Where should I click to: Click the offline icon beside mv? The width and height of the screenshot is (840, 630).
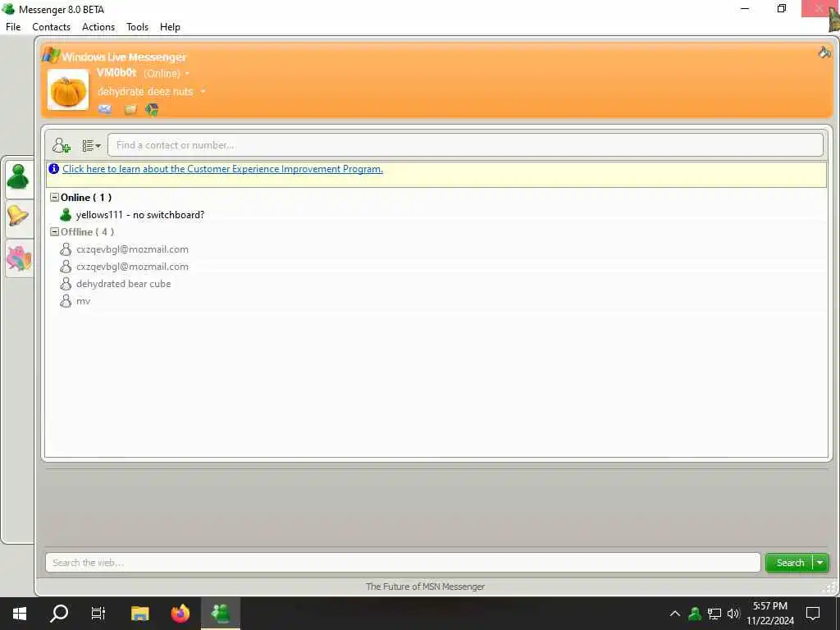click(66, 301)
